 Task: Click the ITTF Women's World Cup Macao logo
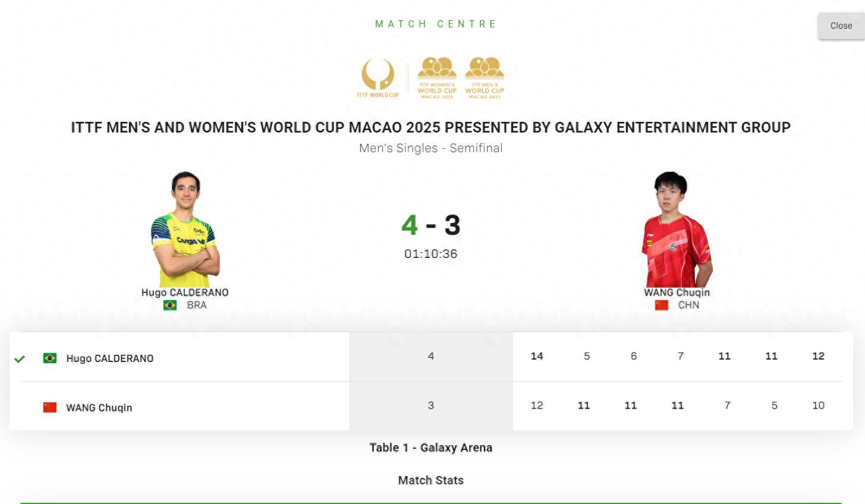click(x=437, y=78)
